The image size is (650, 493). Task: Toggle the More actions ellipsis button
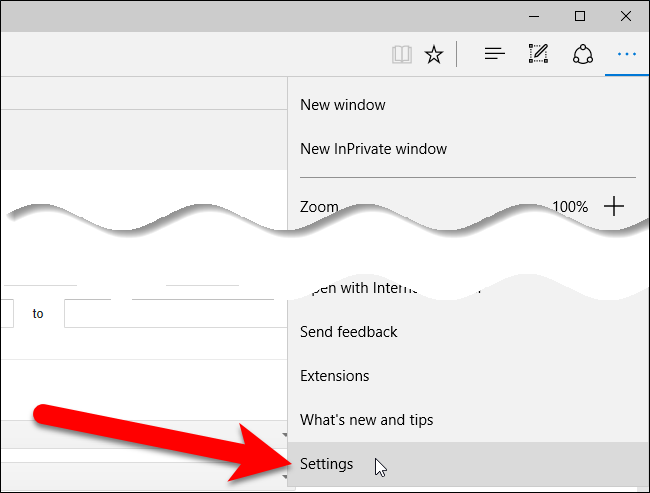tap(626, 54)
